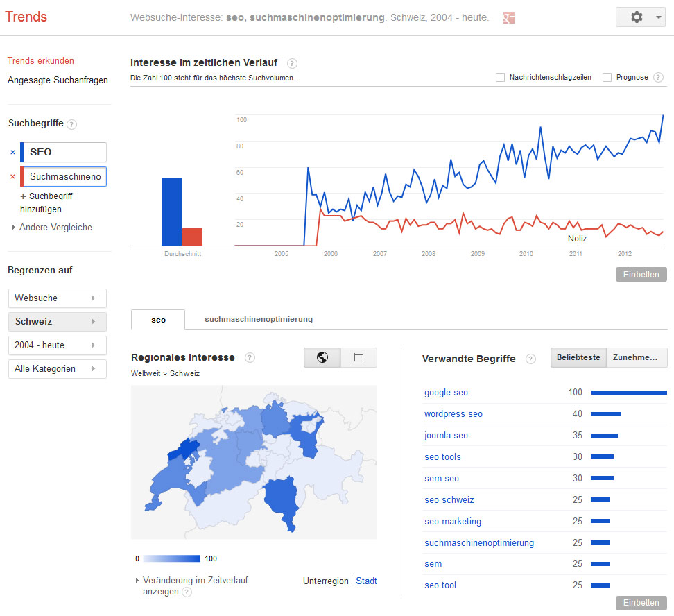Click the blue SEO average bar

pos(171,212)
